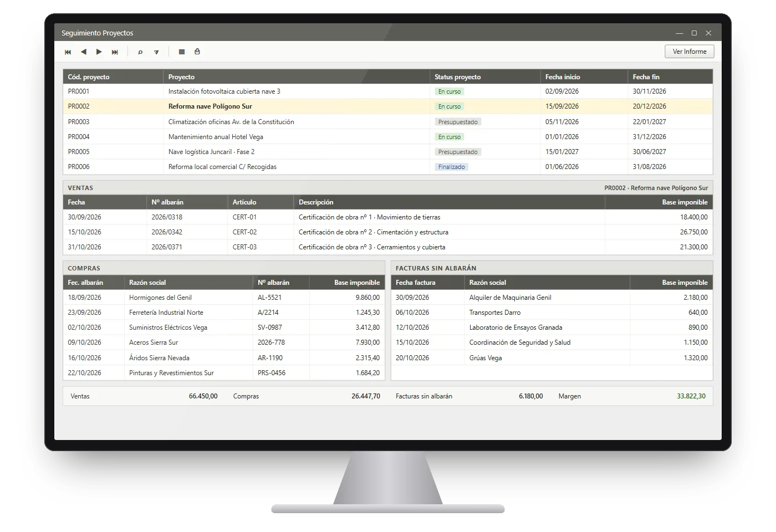The image size is (776, 532).
Task: Go to previous record in toolbar
Action: click(84, 52)
